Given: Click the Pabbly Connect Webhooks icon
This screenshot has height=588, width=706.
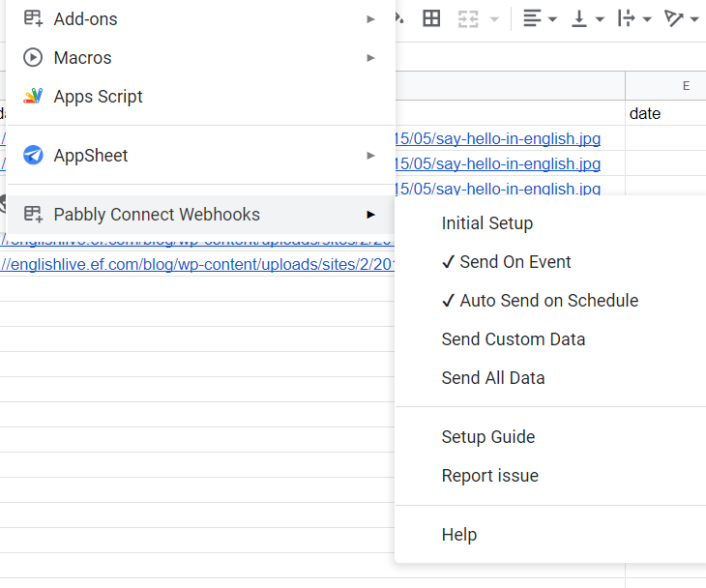Looking at the screenshot, I should tap(33, 214).
